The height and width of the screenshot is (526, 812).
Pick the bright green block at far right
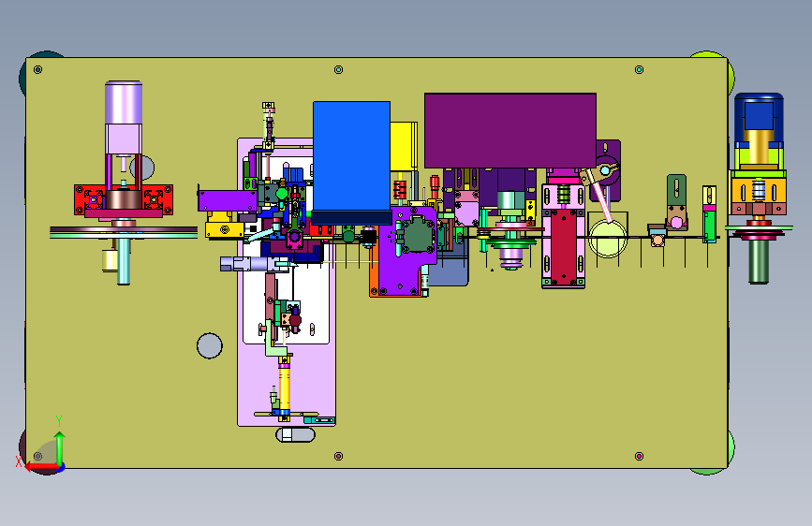pos(709,225)
